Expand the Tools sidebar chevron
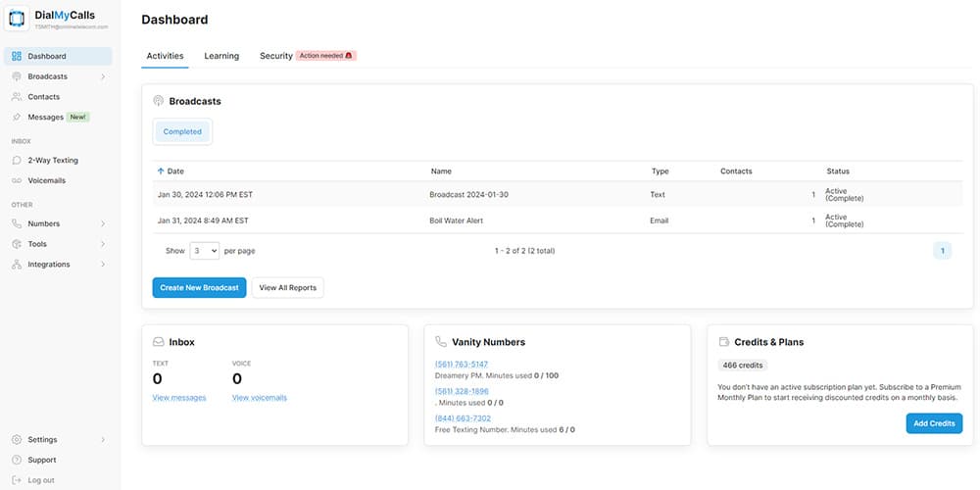Image resolution: width=980 pixels, height=490 pixels. pos(103,244)
